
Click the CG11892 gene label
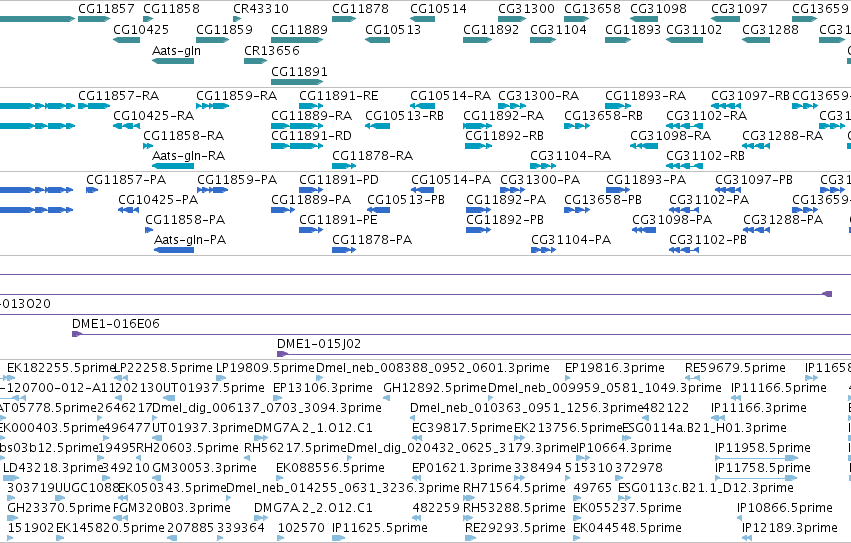pos(491,29)
